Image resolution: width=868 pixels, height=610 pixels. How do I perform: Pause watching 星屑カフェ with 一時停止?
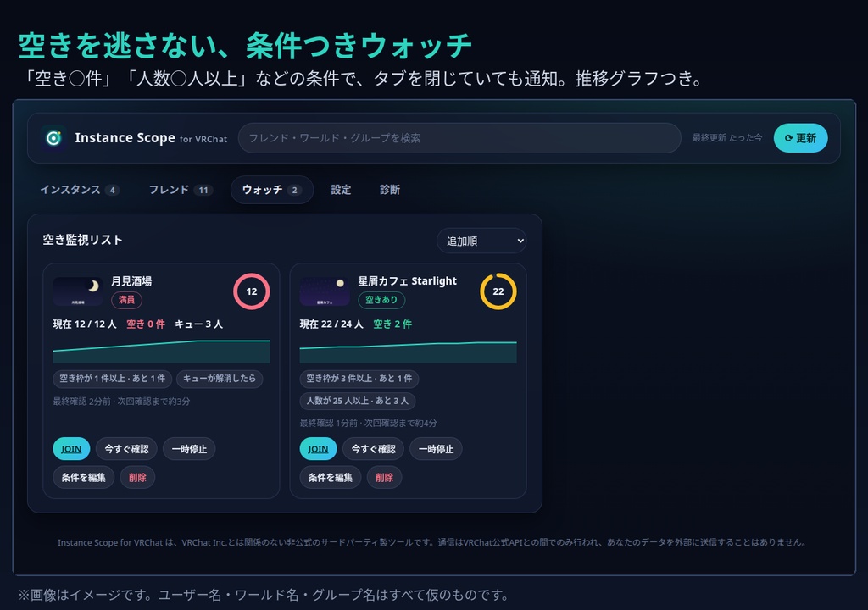click(x=437, y=449)
